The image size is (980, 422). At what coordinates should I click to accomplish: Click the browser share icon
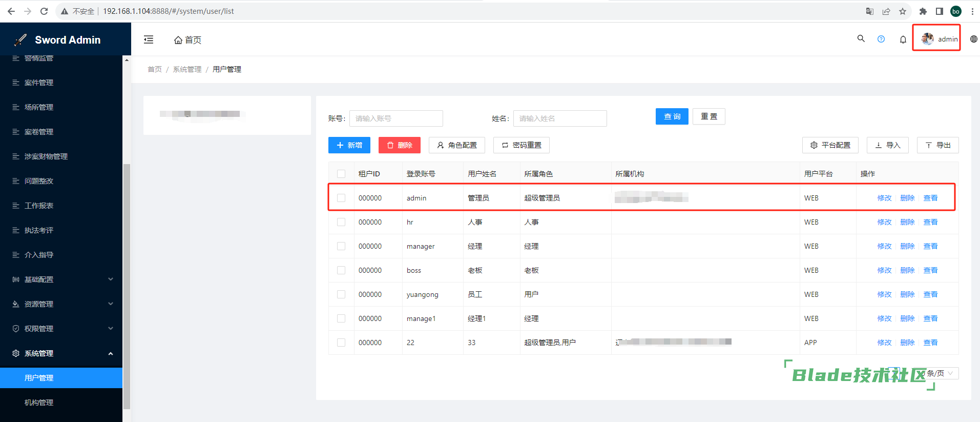(x=886, y=11)
